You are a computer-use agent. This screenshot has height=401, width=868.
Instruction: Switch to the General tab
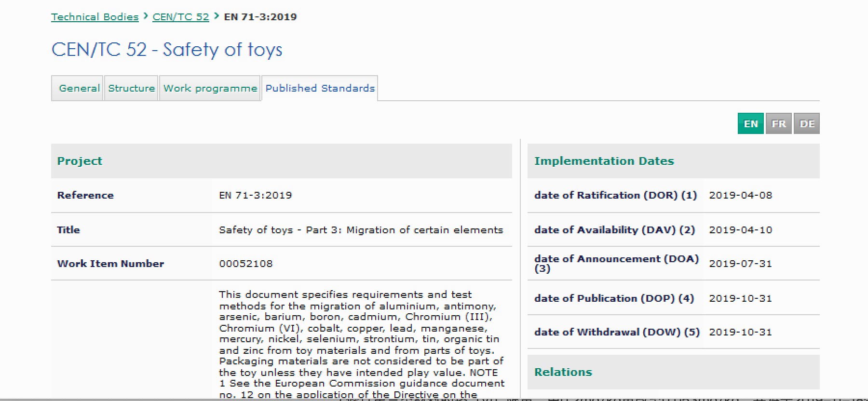(x=79, y=88)
